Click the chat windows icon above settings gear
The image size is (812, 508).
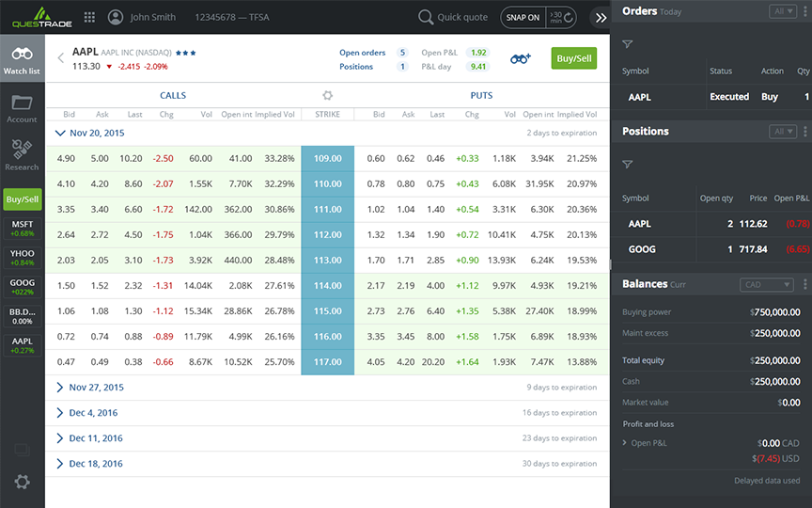click(22, 450)
